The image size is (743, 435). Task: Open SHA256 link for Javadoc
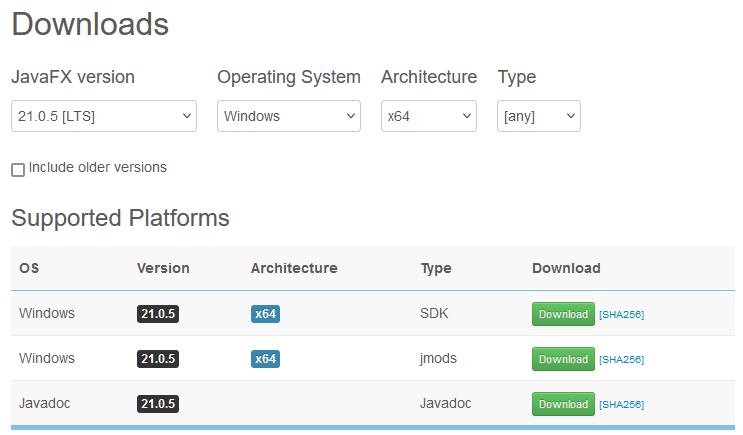pyautogui.click(x=621, y=405)
